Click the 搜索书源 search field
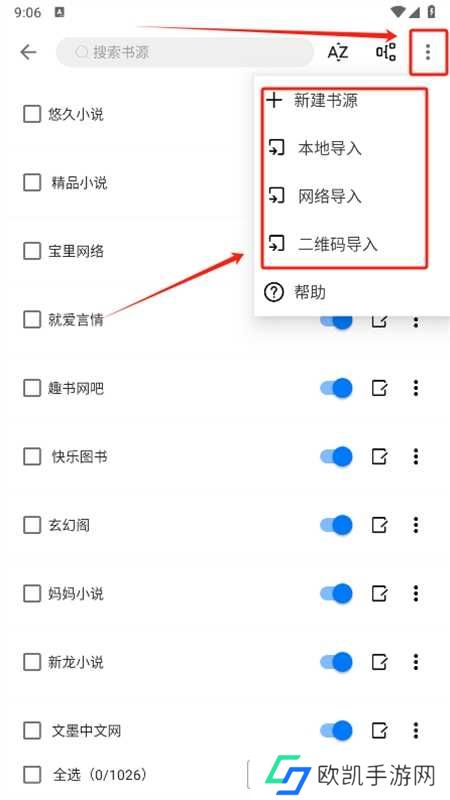The height and width of the screenshot is (800, 450). pyautogui.click(x=185, y=52)
